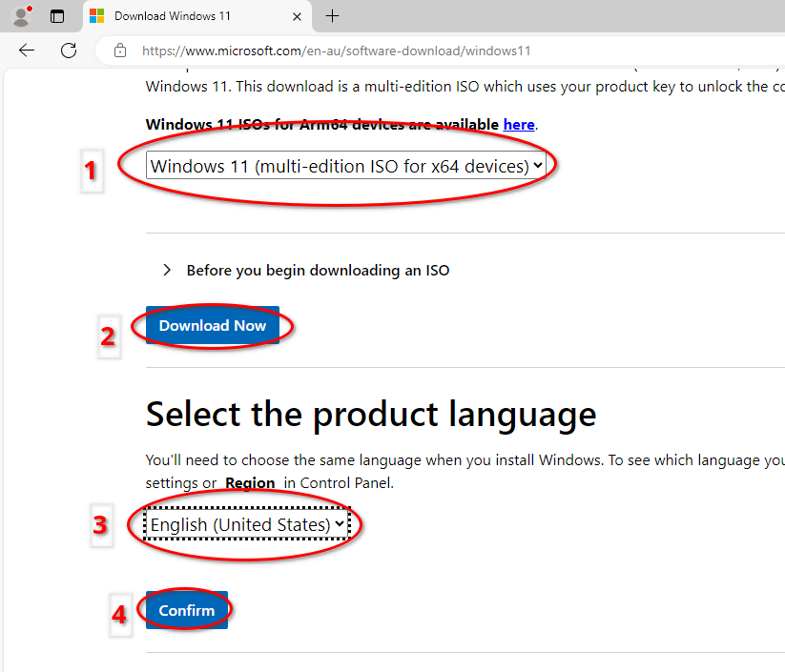Open the browser profile avatar icon
The height and width of the screenshot is (672, 785).
click(21, 16)
